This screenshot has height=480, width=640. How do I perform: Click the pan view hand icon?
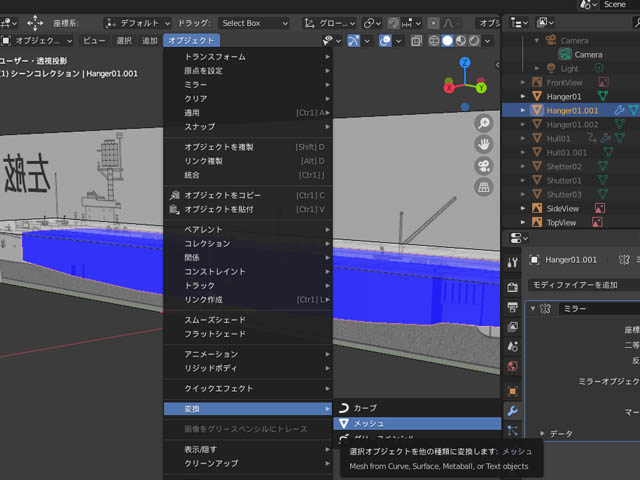[x=484, y=144]
